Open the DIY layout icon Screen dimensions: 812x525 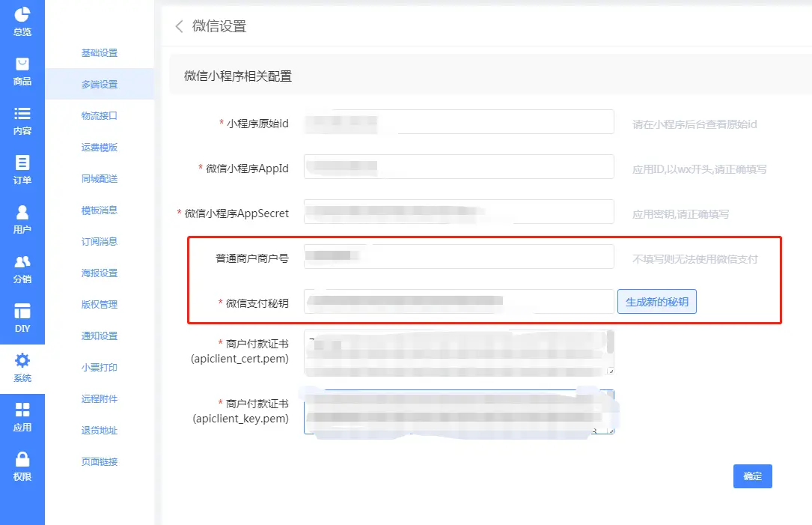22,312
